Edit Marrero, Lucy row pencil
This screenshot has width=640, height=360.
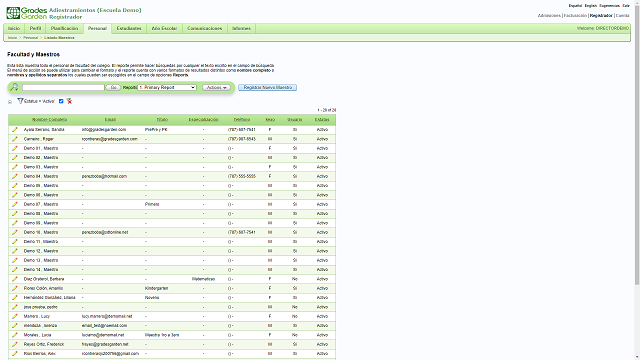click(15, 316)
